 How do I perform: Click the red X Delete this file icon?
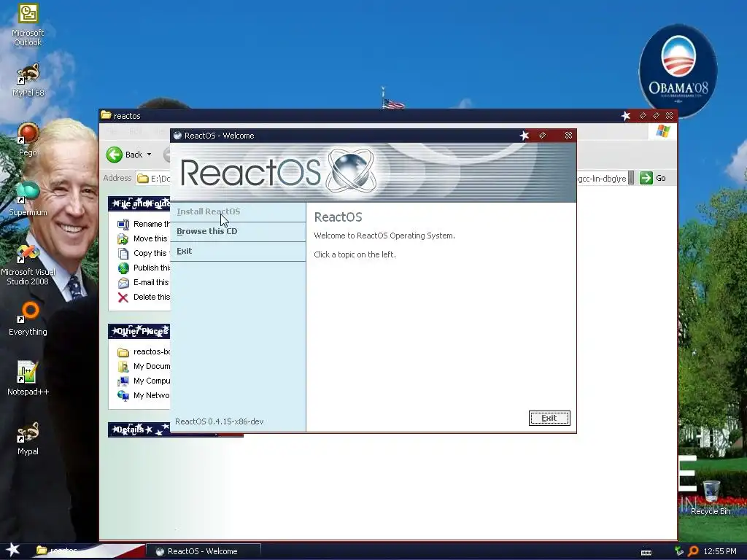pos(123,297)
